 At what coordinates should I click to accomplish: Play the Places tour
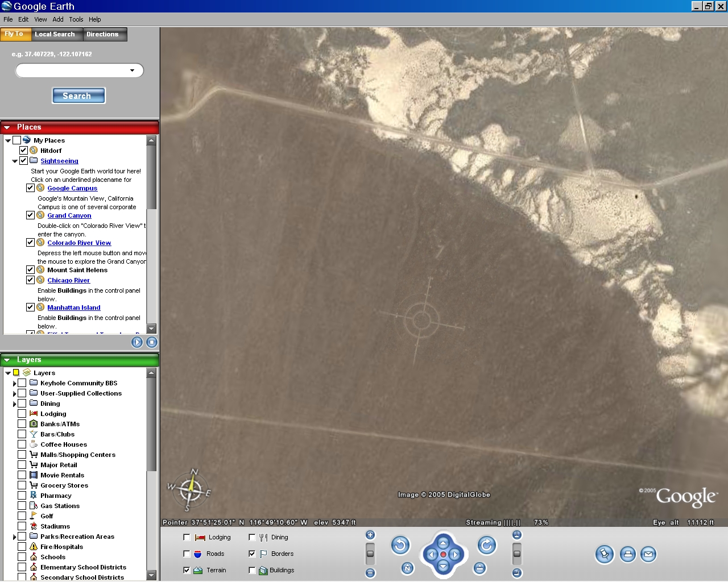coord(137,342)
